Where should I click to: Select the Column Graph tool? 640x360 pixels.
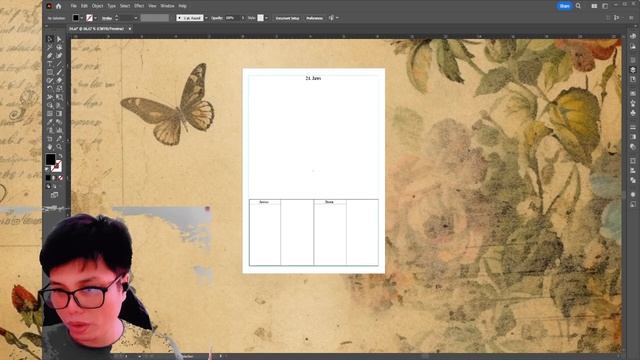click(x=59, y=130)
